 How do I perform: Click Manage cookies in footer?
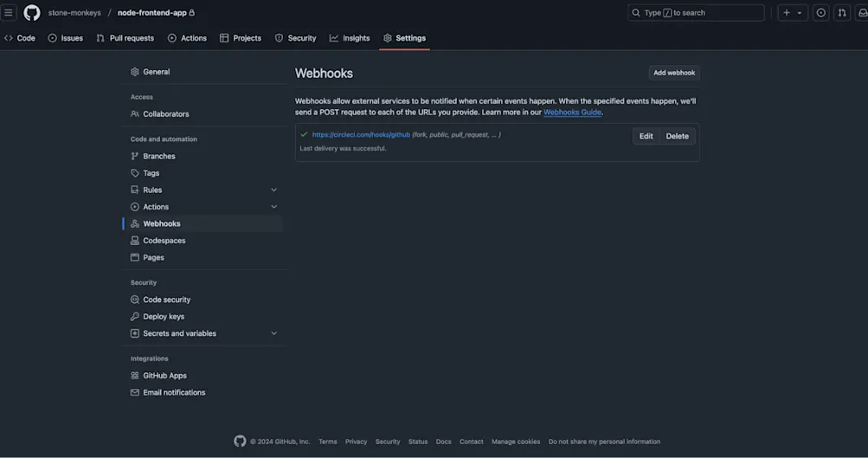pos(516,442)
